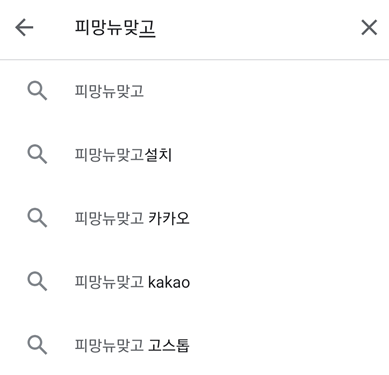Click the bold kakao suffix text

pos(169,282)
